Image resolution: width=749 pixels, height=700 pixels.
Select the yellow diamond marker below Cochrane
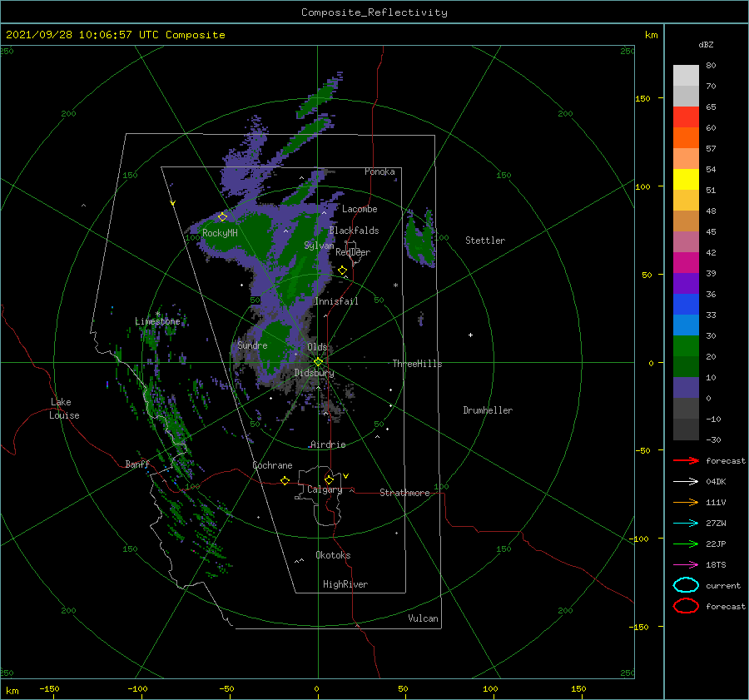tap(285, 480)
